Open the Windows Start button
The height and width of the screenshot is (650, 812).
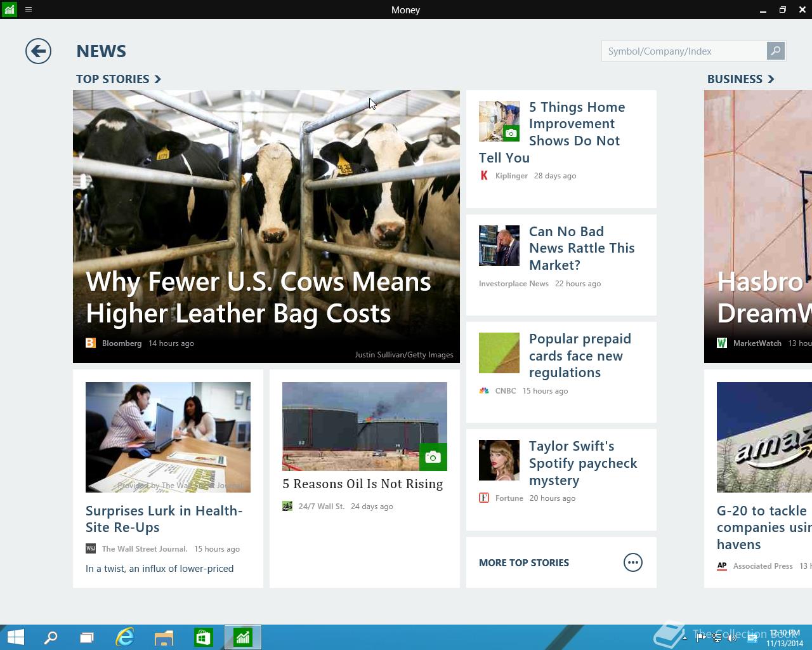coord(15,637)
